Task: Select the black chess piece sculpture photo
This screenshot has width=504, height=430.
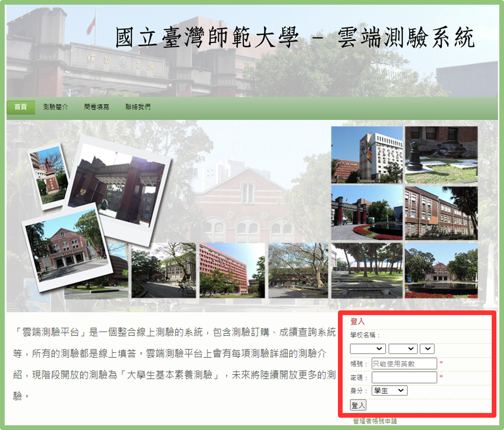Action: tap(441, 155)
